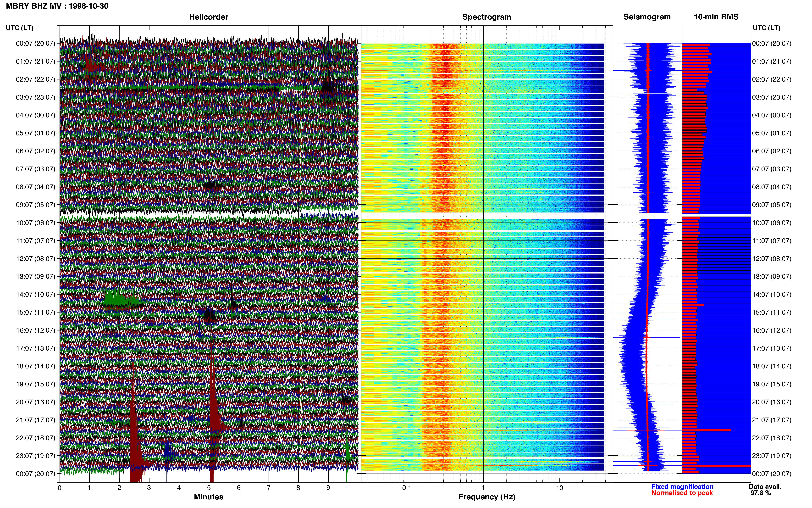Viewport: 812px width, 508px height.
Task: Click the 0.1 tick on the frequency axis
Action: (x=407, y=488)
